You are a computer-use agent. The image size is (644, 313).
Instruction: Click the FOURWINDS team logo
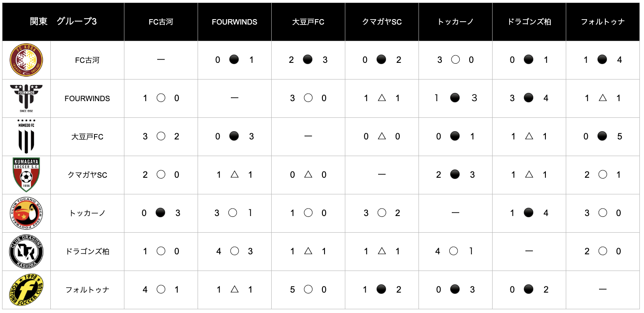[x=26, y=98]
